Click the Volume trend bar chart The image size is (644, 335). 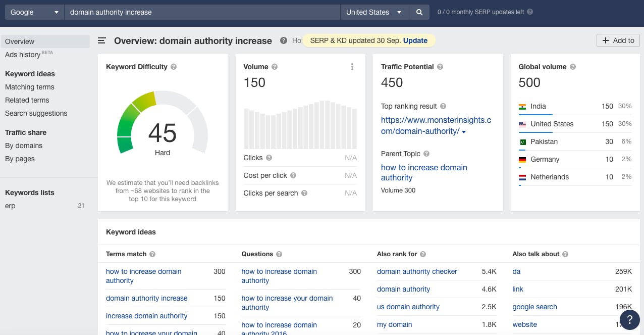300,124
